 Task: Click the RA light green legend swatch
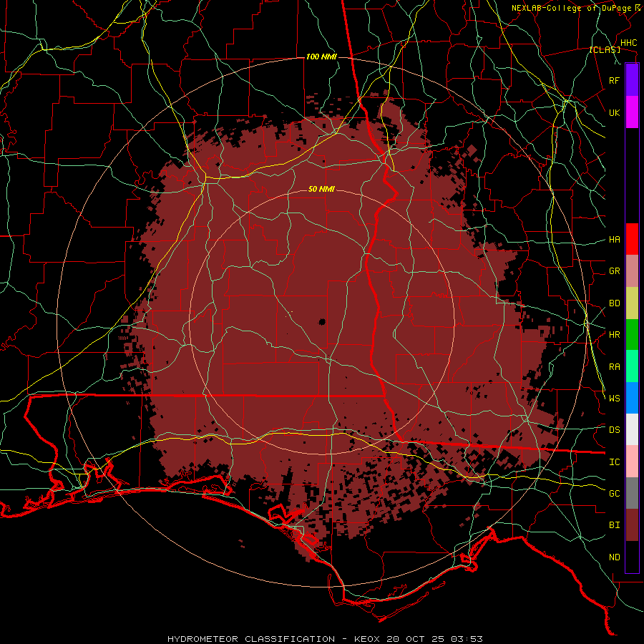click(x=632, y=366)
